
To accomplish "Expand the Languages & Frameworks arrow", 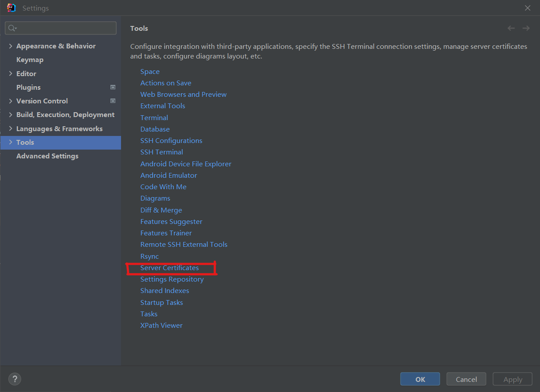I will 11,128.
